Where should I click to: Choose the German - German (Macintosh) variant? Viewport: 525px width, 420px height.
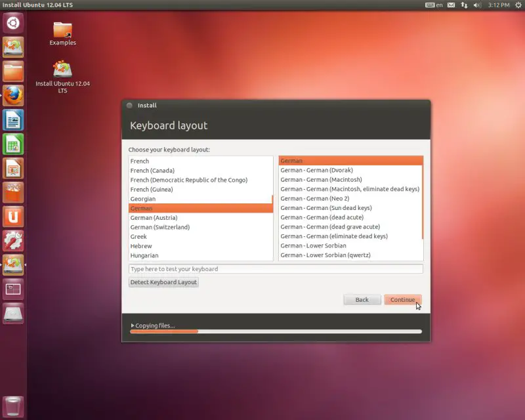350,180
